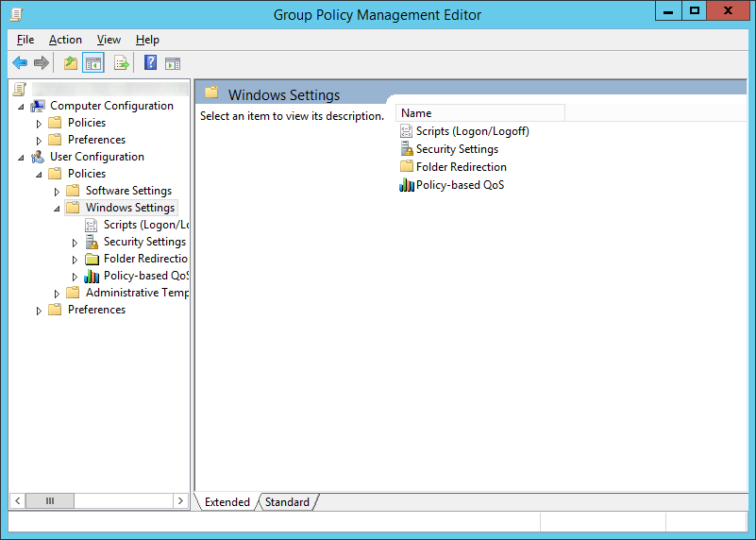Expand the Administrative Templates node
This screenshot has width=756, height=540.
(57, 294)
